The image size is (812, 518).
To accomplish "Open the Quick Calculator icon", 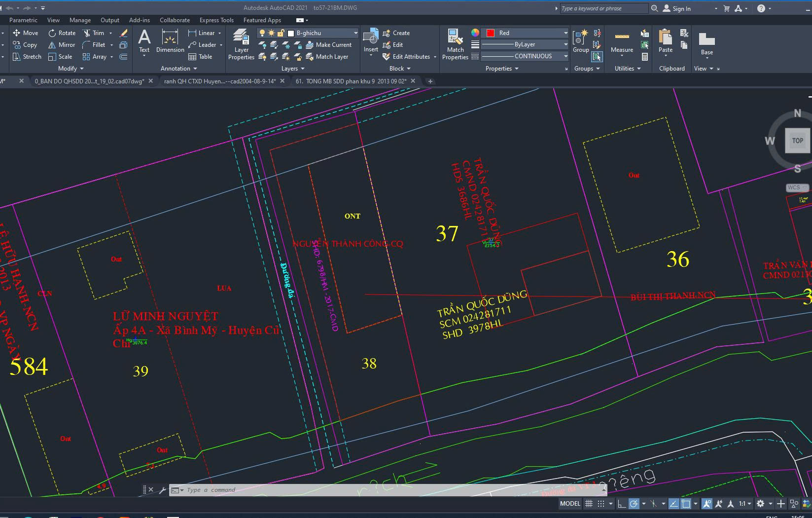I will point(644,57).
